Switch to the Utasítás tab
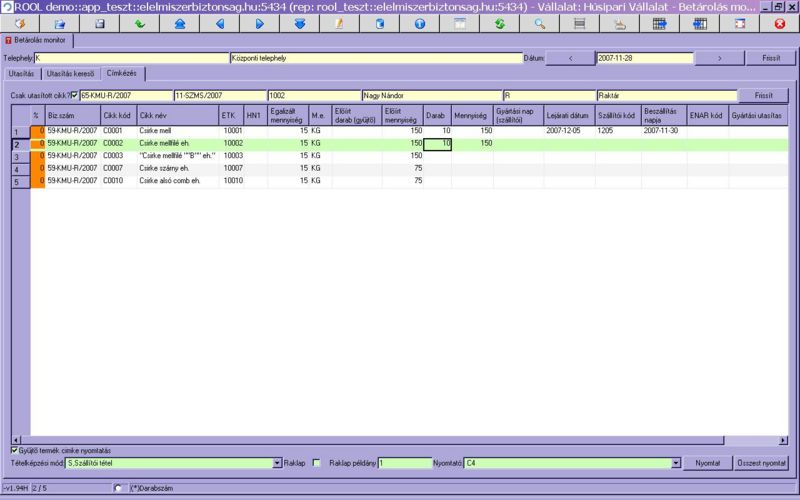The image size is (800, 500). (21, 73)
